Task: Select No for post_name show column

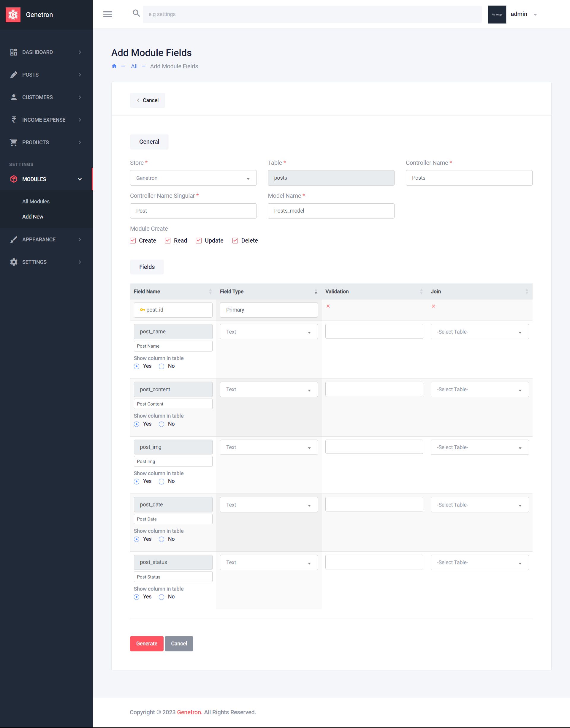Action: [161, 366]
